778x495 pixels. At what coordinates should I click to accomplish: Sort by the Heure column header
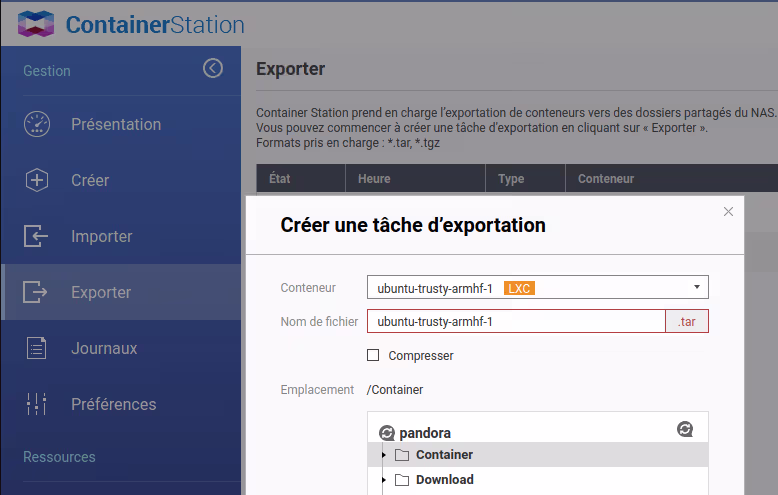(x=374, y=179)
